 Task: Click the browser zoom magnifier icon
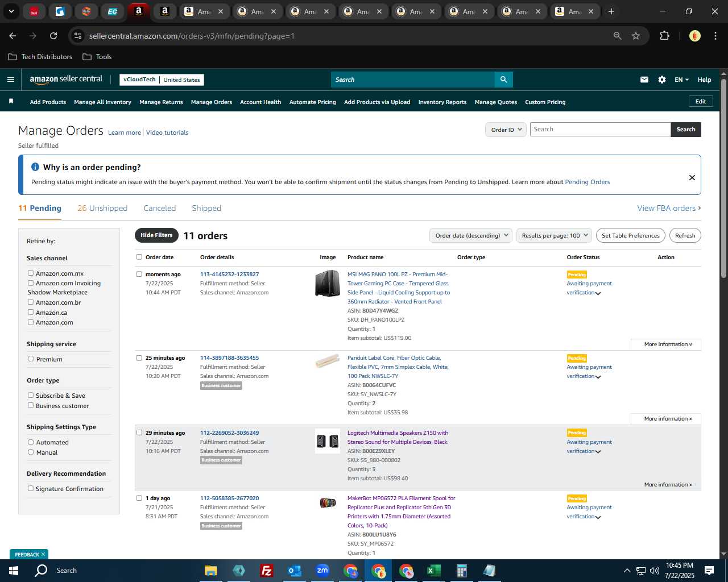point(618,36)
